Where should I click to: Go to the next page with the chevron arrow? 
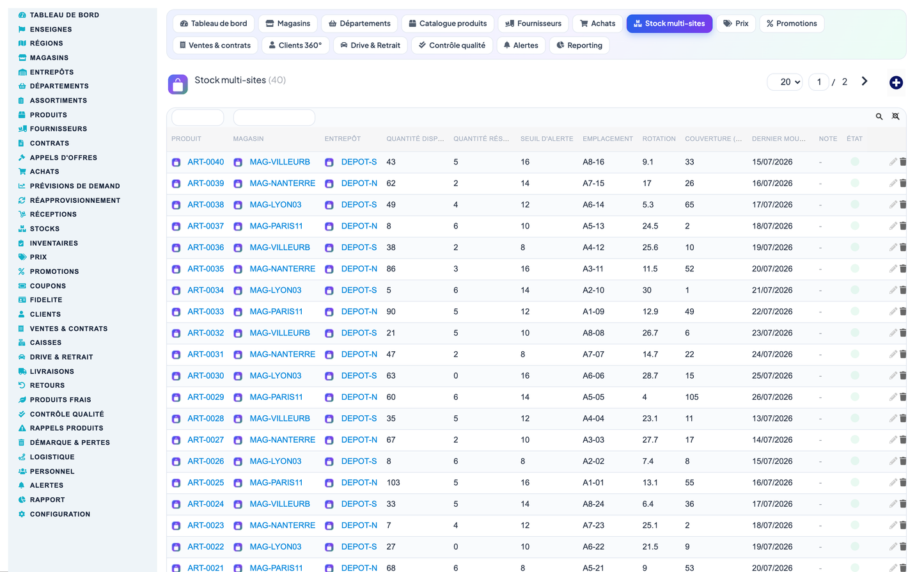point(865,81)
